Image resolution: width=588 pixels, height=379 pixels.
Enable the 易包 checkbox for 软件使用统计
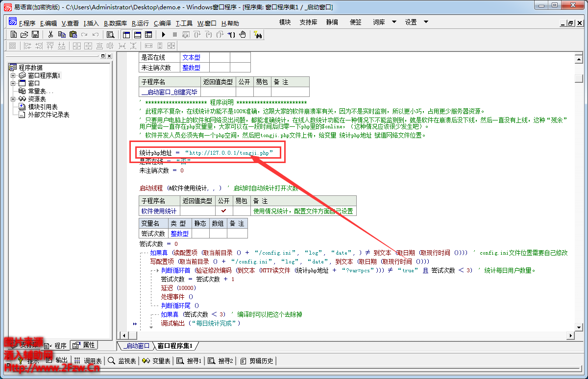click(241, 210)
